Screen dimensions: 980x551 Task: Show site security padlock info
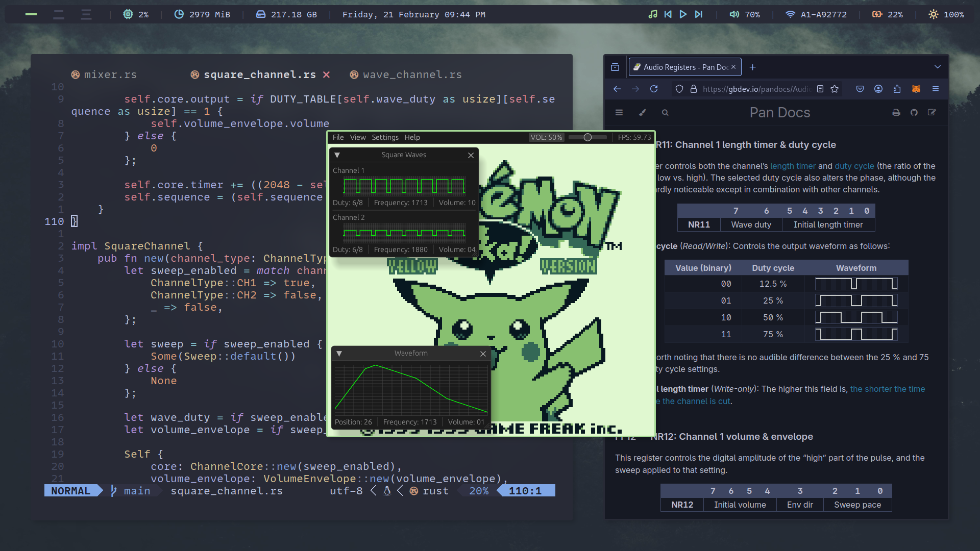(x=694, y=89)
